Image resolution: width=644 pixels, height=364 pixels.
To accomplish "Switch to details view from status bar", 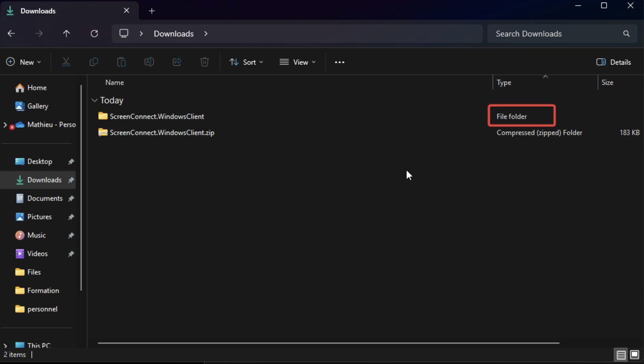I will pyautogui.click(x=621, y=355).
